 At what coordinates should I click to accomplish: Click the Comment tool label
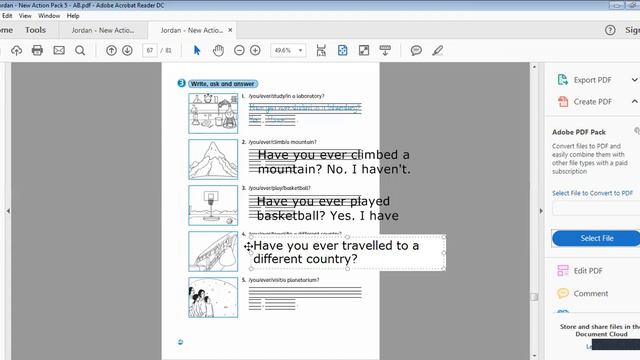pos(591,293)
